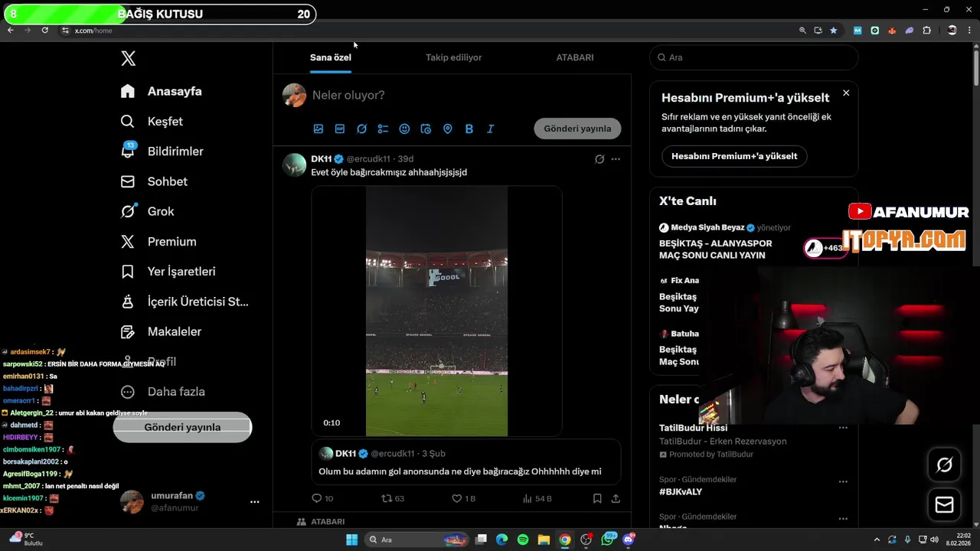The image size is (980, 551).
Task: Open Sohbet messages
Action: pyautogui.click(x=154, y=181)
